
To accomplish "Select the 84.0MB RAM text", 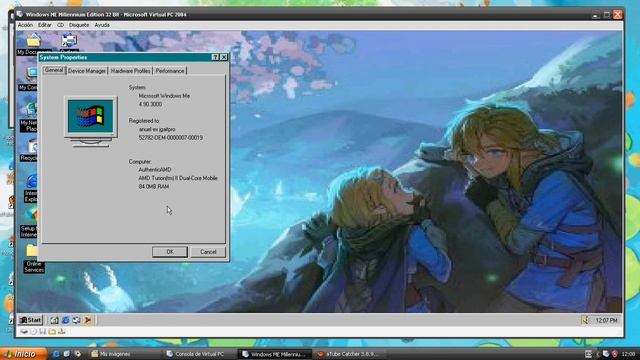I will point(153,186).
